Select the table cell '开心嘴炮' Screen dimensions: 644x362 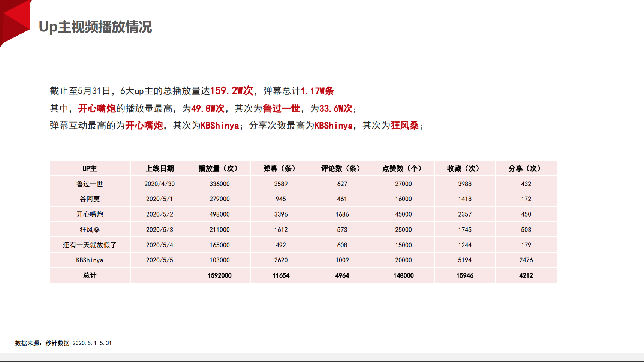(90, 214)
